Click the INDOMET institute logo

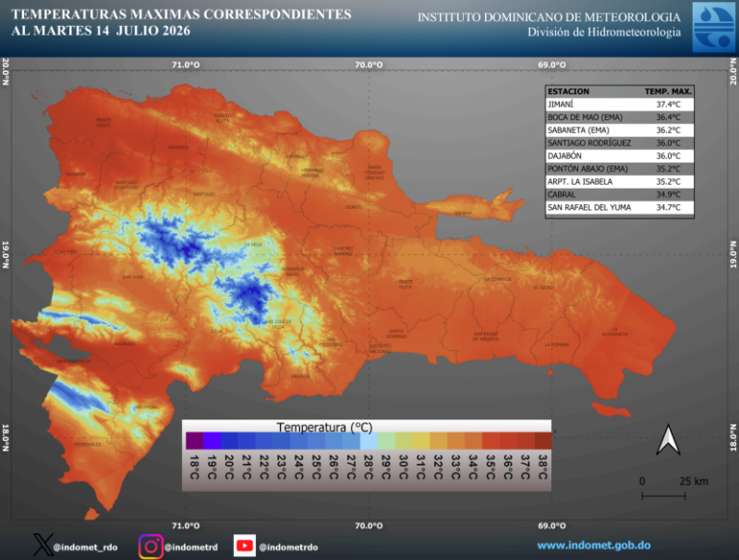714,27
